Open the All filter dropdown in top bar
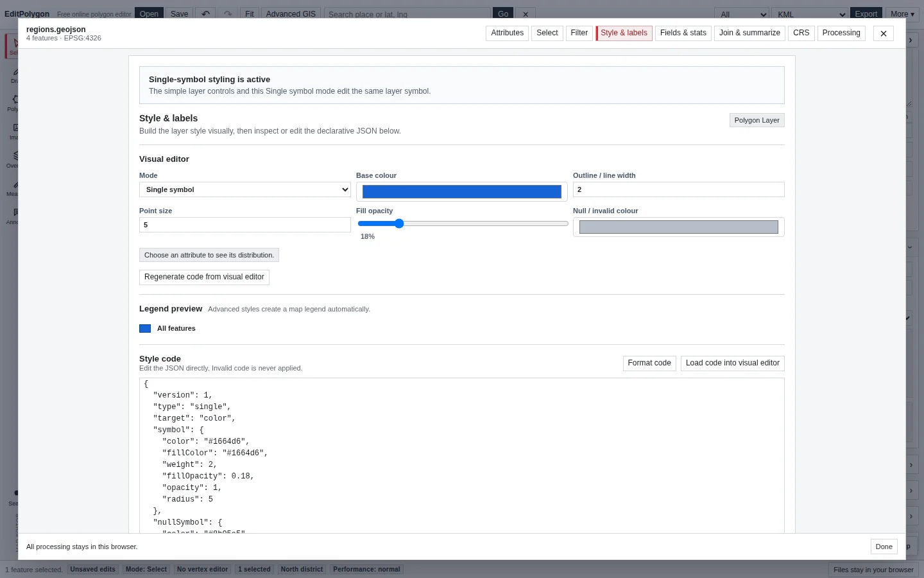This screenshot has width=924, height=578. coord(743,13)
